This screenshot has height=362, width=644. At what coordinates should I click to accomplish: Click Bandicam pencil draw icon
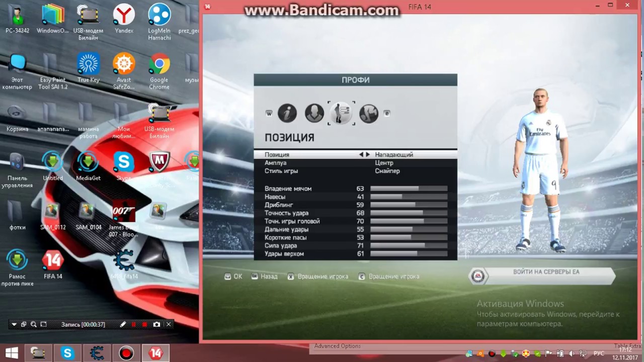click(123, 324)
